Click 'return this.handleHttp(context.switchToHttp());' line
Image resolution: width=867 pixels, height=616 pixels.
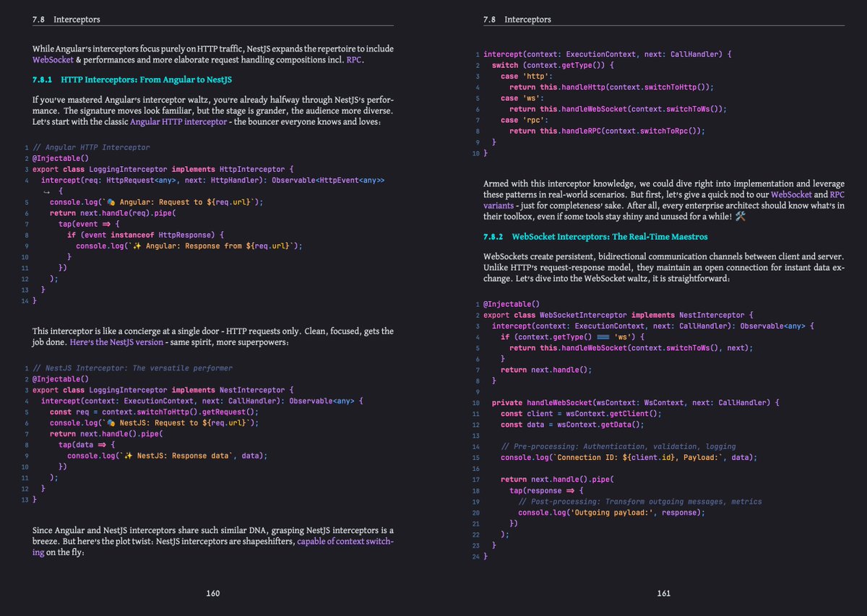pyautogui.click(x=611, y=87)
